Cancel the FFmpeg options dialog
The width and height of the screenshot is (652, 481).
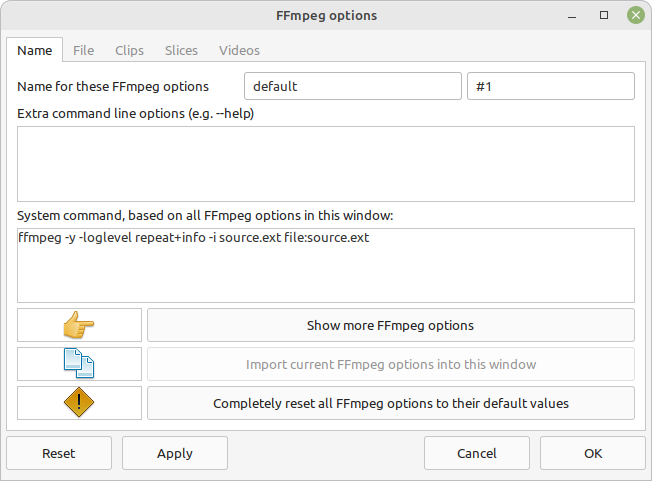click(x=477, y=453)
